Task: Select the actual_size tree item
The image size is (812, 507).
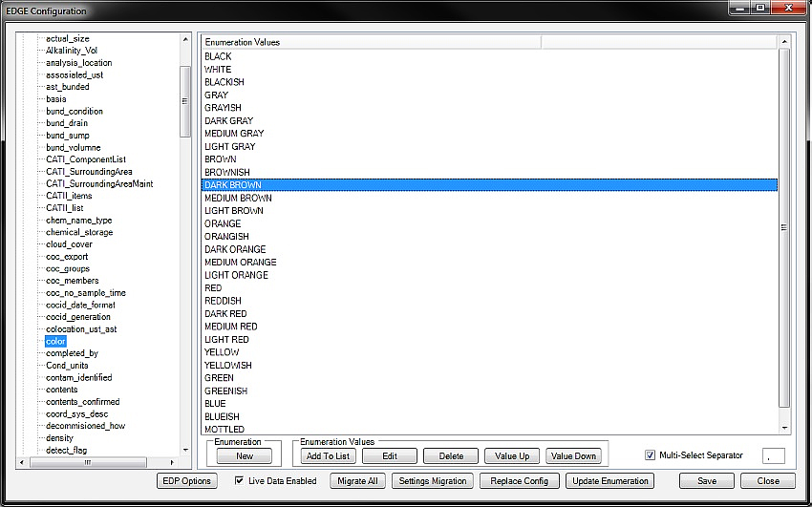Action: [x=67, y=38]
